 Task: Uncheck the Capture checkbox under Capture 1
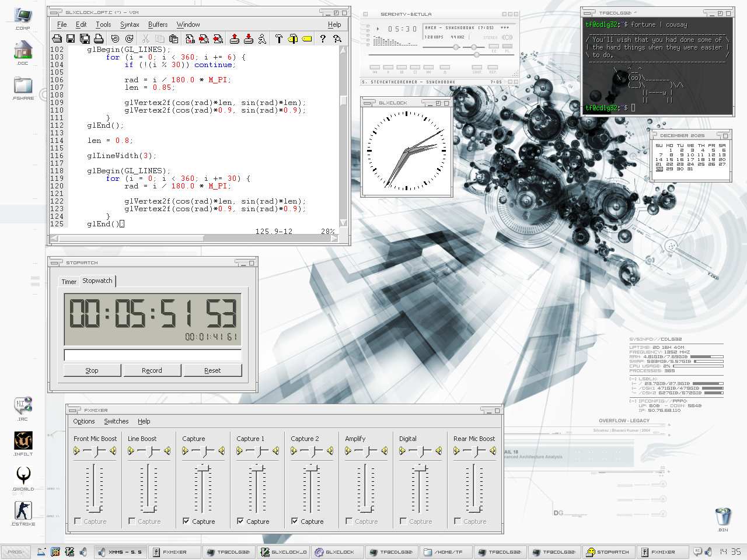[x=240, y=521]
